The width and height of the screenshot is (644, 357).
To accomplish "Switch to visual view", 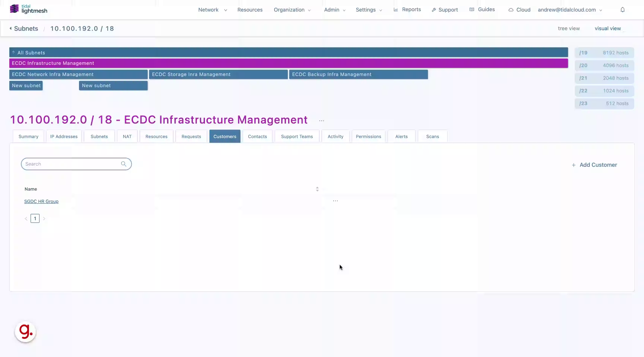I will click(607, 29).
